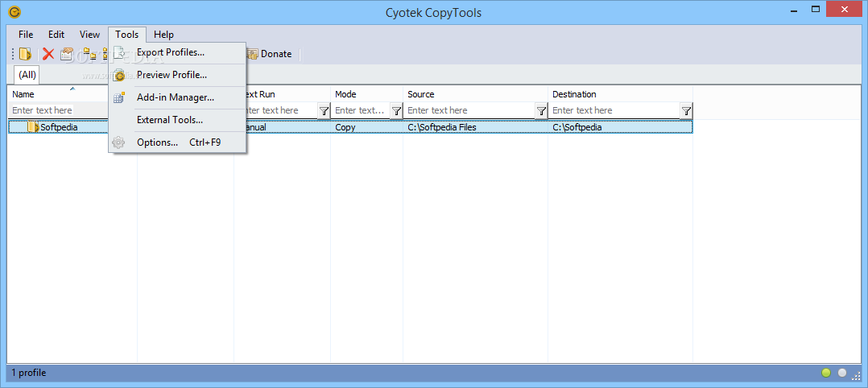868x388 pixels.
Task: Click the new profile toolbar icon
Action: (25, 54)
